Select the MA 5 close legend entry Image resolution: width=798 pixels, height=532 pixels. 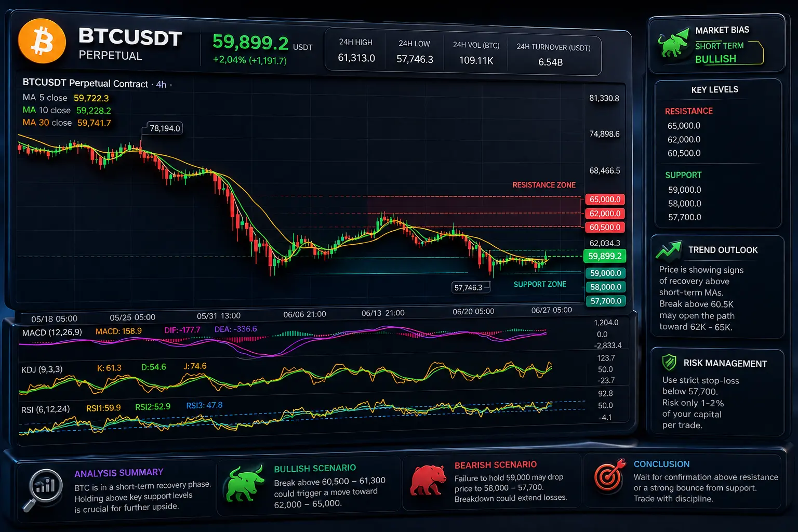[66, 98]
